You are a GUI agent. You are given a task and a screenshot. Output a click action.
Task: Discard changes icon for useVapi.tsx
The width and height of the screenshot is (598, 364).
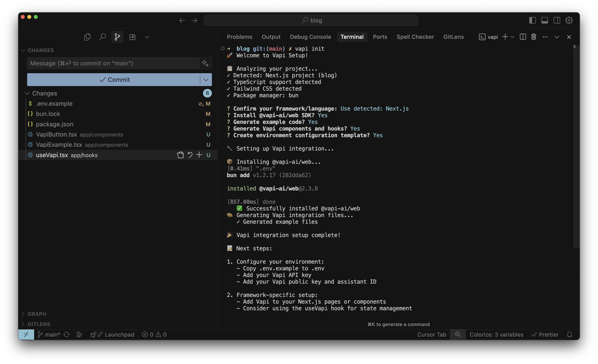tap(190, 155)
